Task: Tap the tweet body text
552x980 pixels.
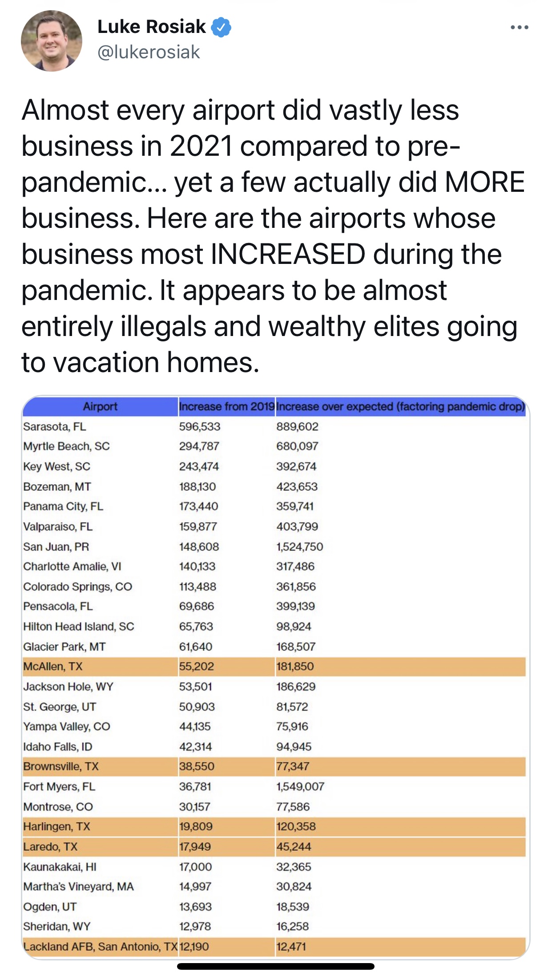Action: (x=273, y=236)
